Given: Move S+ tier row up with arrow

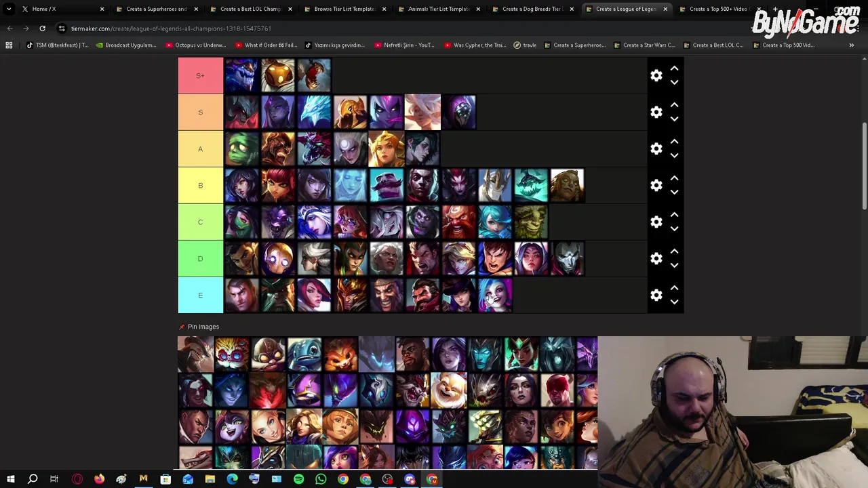Looking at the screenshot, I should (674, 68).
